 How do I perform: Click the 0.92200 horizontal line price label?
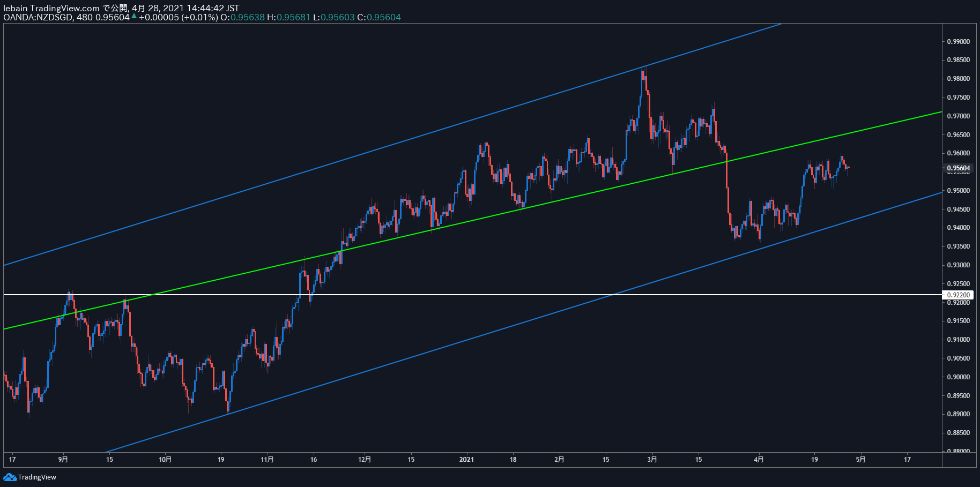[x=959, y=295]
